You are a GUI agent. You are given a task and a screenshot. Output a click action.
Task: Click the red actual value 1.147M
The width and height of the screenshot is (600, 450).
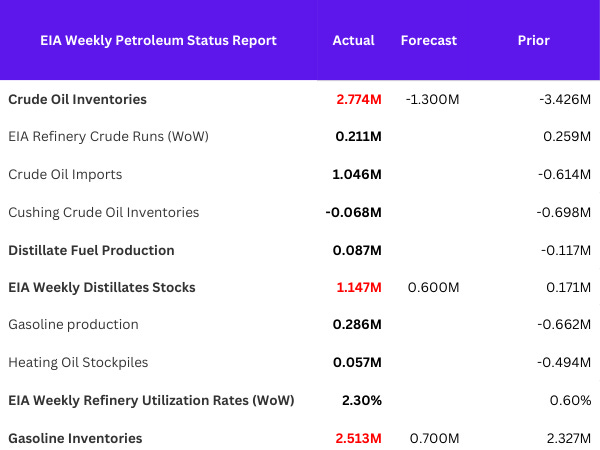(x=359, y=287)
